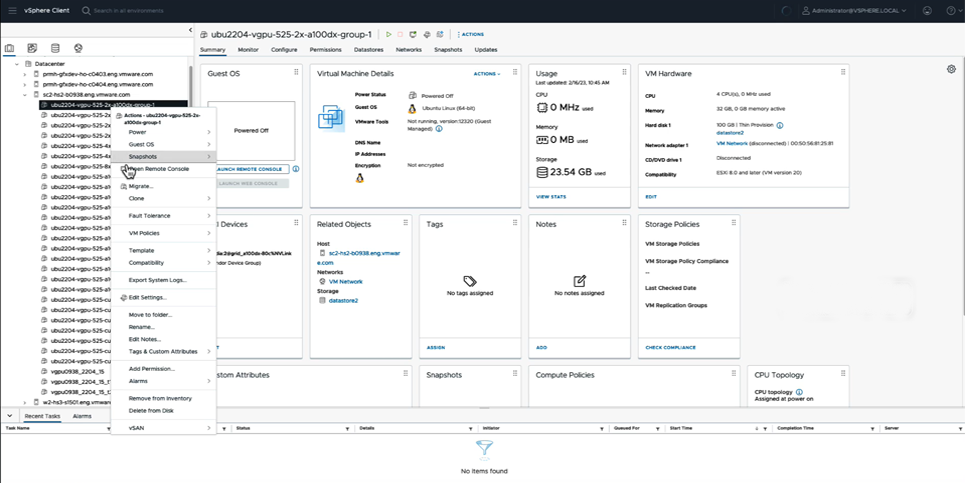Open the Virtual Machine Details ACTIONS dropdown
Viewport: 965px width, 483px height.
click(487, 74)
